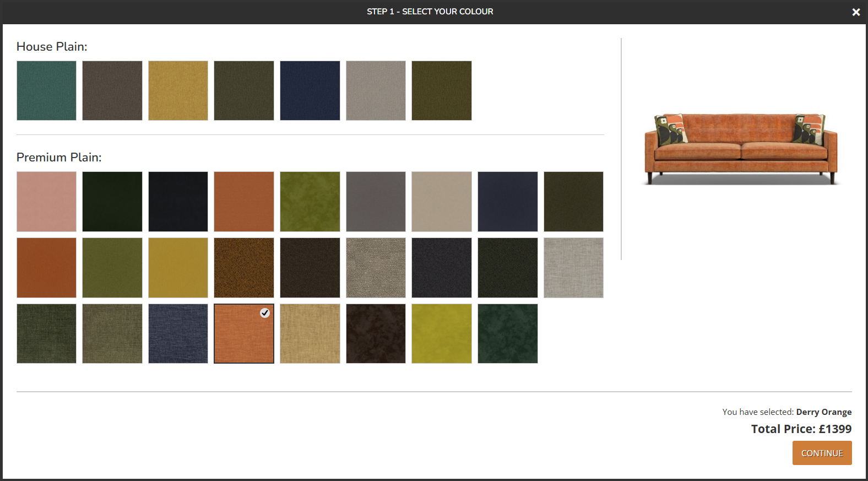Select light grey linen swatch ending second Premium row
This screenshot has width=868, height=481.
[573, 267]
